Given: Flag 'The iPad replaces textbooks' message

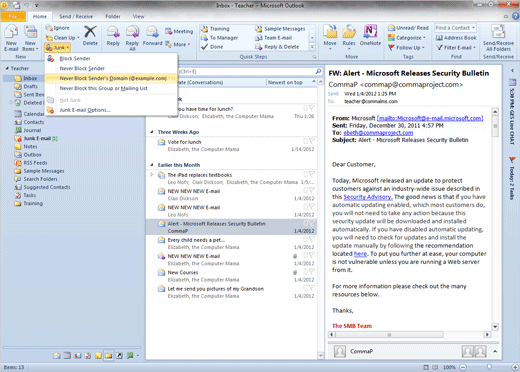Looking at the screenshot, I should pos(312,174).
